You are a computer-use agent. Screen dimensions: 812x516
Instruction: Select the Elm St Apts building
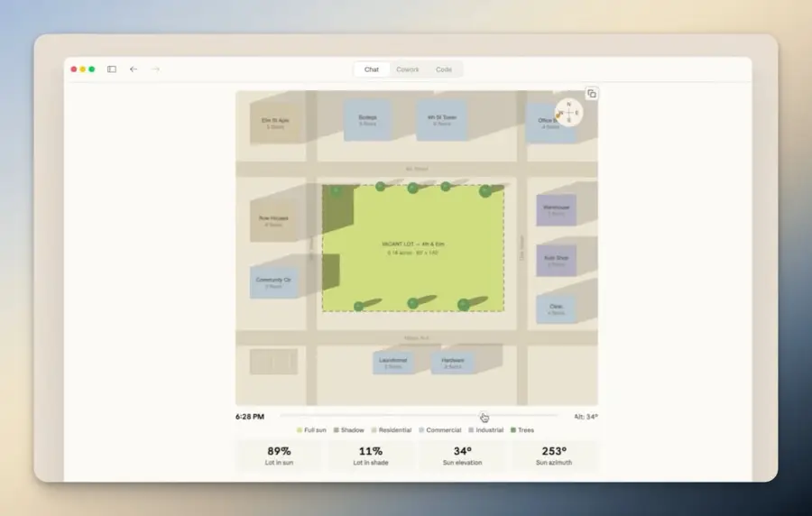(275, 124)
